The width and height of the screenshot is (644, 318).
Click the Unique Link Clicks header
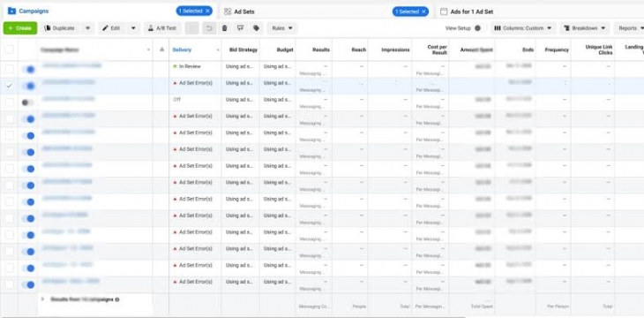(598, 49)
